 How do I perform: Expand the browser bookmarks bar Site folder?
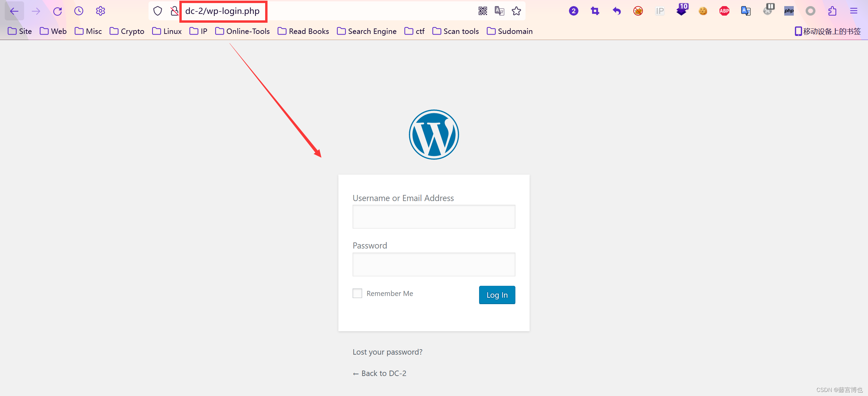19,31
